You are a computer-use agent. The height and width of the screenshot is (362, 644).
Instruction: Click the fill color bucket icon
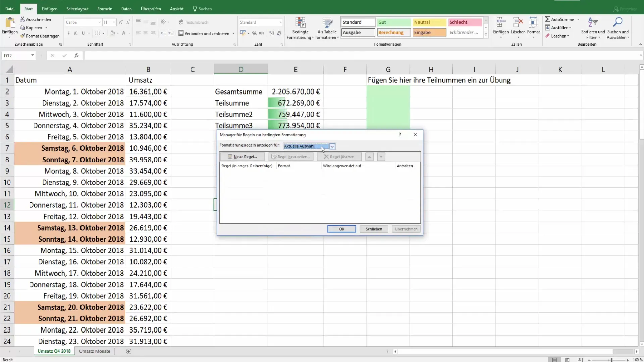tap(113, 33)
